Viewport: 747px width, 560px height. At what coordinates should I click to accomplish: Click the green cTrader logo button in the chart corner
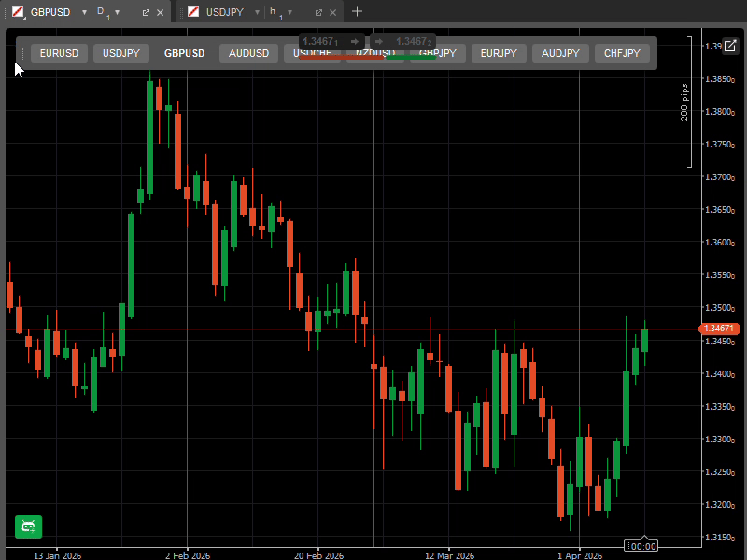click(28, 526)
